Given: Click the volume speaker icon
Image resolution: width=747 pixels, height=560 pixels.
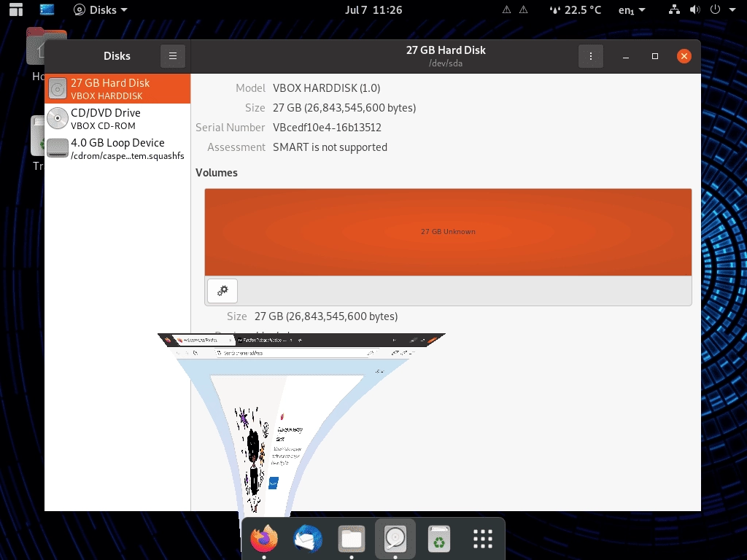Looking at the screenshot, I should point(695,9).
